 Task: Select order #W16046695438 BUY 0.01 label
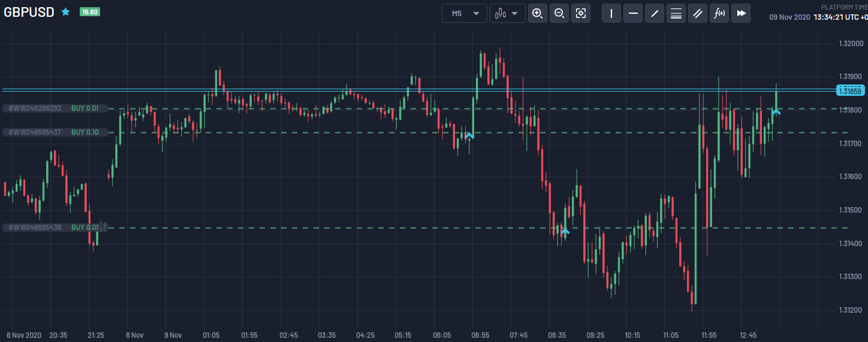tap(55, 228)
